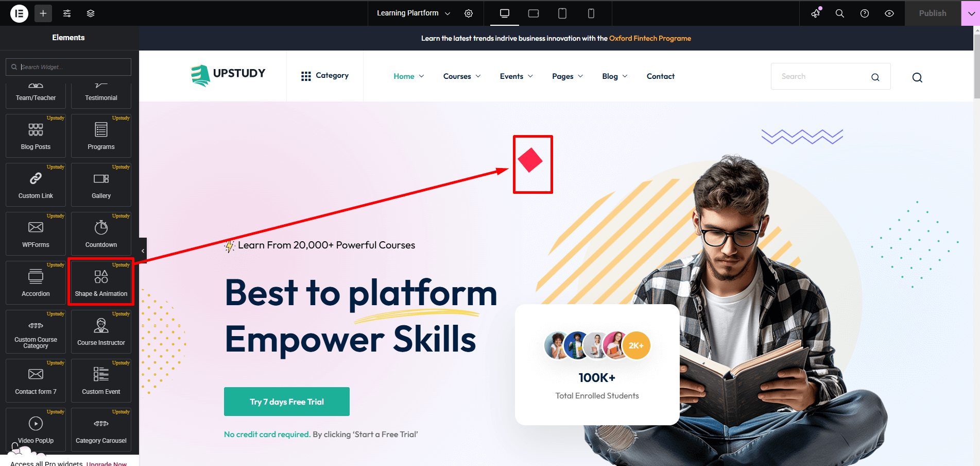The image size is (980, 466).
Task: Open the Finder search icon in top bar
Action: click(x=840, y=13)
